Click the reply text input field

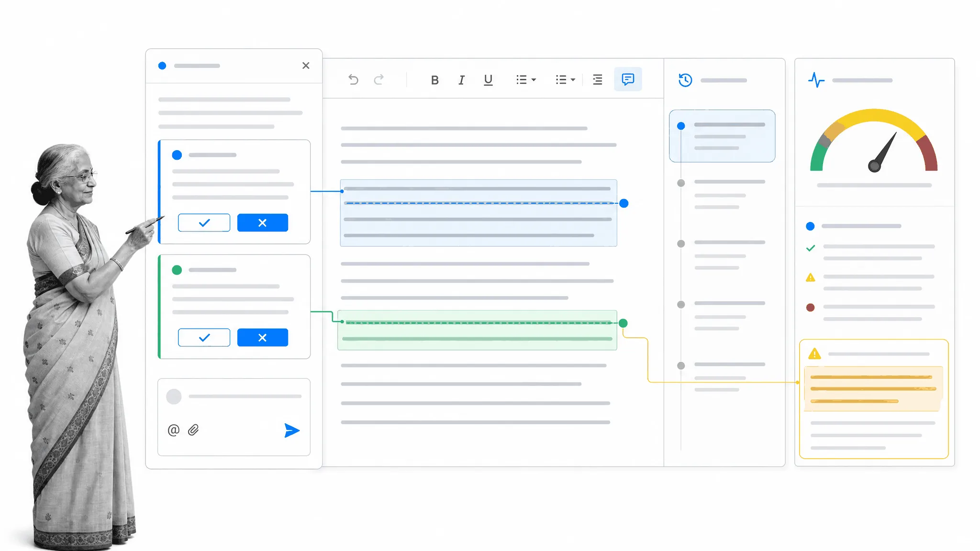click(x=245, y=397)
